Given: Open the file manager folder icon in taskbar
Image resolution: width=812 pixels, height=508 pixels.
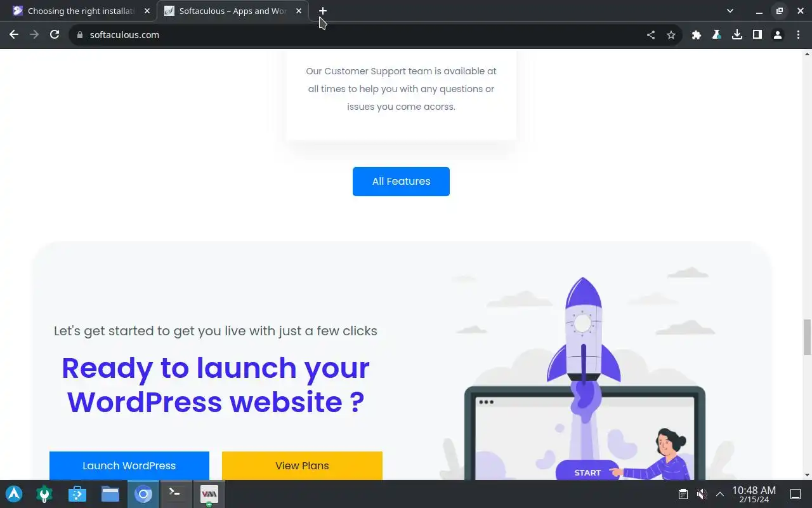Looking at the screenshot, I should [x=110, y=494].
